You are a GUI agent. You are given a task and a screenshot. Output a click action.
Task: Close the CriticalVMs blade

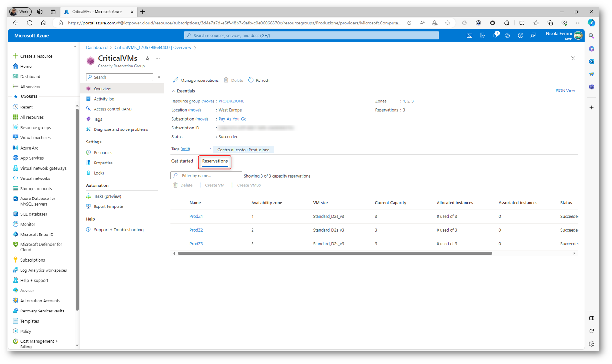pos(573,58)
